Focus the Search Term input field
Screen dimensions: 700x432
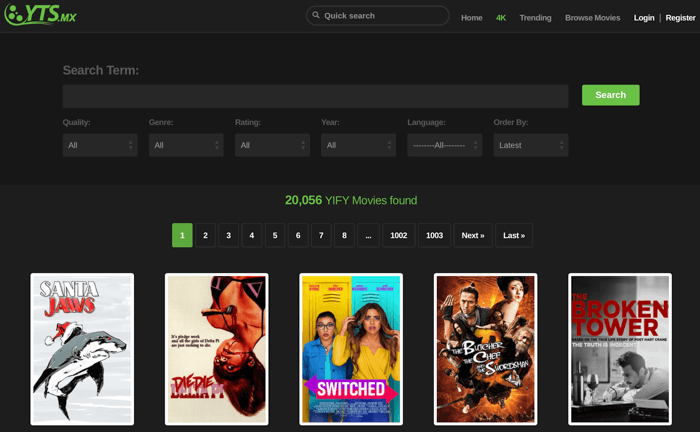pyautogui.click(x=315, y=96)
